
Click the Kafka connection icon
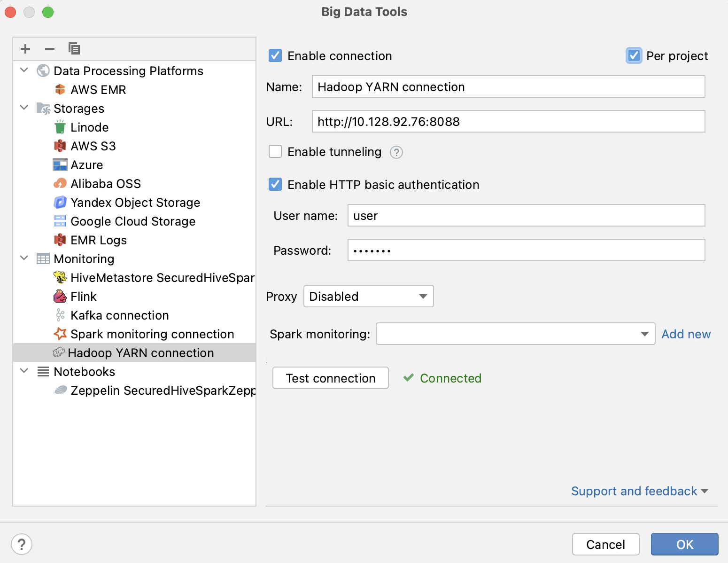pos(61,315)
